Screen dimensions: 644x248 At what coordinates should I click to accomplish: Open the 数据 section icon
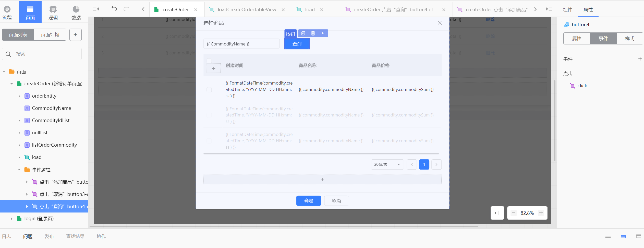[76, 12]
